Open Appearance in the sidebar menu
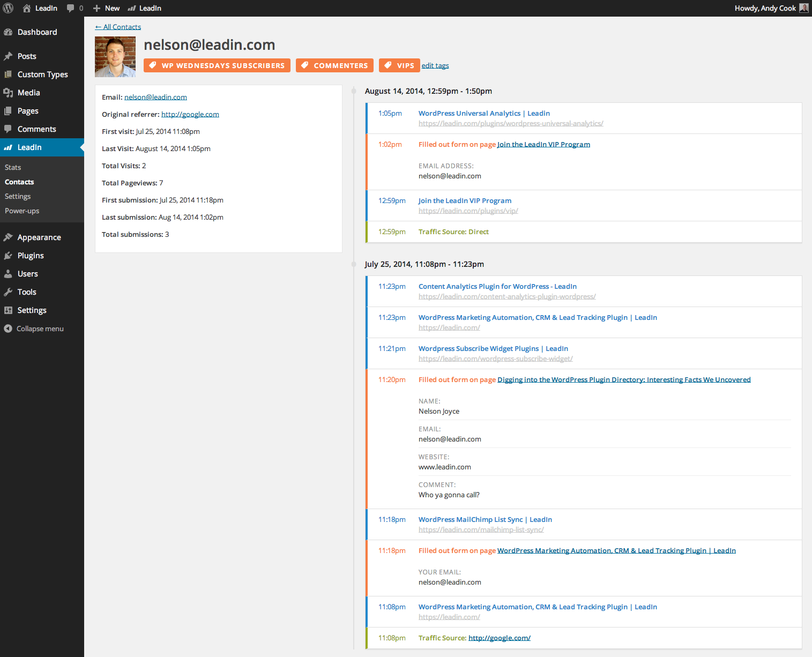Viewport: 812px width, 657px height. (39, 237)
